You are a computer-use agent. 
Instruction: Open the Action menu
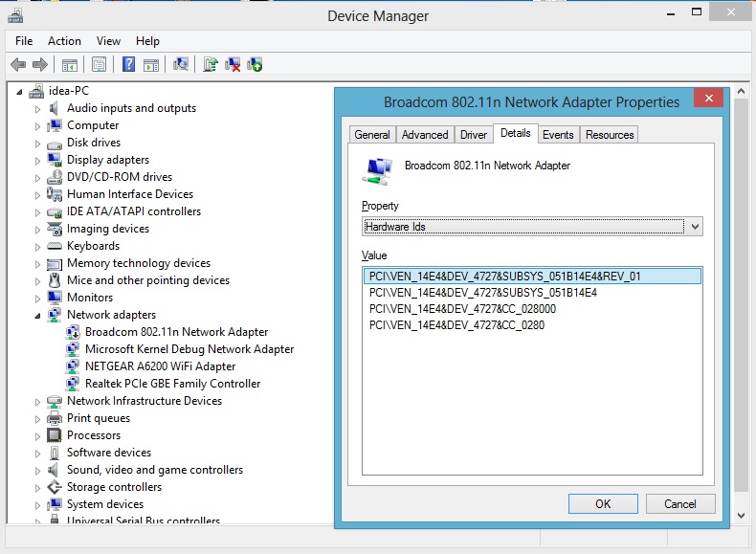click(x=64, y=41)
